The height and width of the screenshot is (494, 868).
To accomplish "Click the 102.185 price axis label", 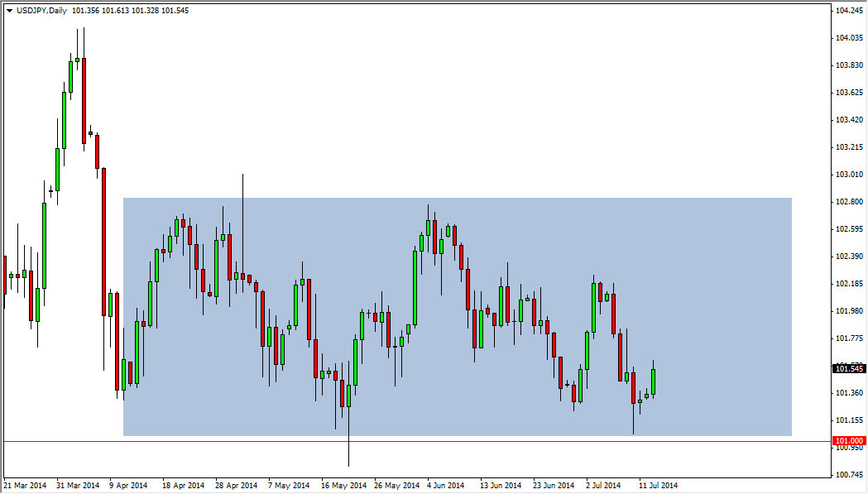I will 849,284.
